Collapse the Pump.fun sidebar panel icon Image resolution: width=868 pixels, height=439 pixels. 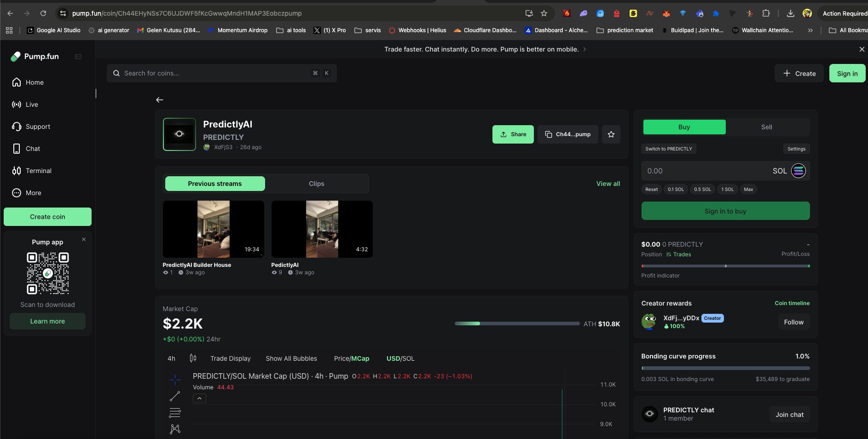pos(78,57)
